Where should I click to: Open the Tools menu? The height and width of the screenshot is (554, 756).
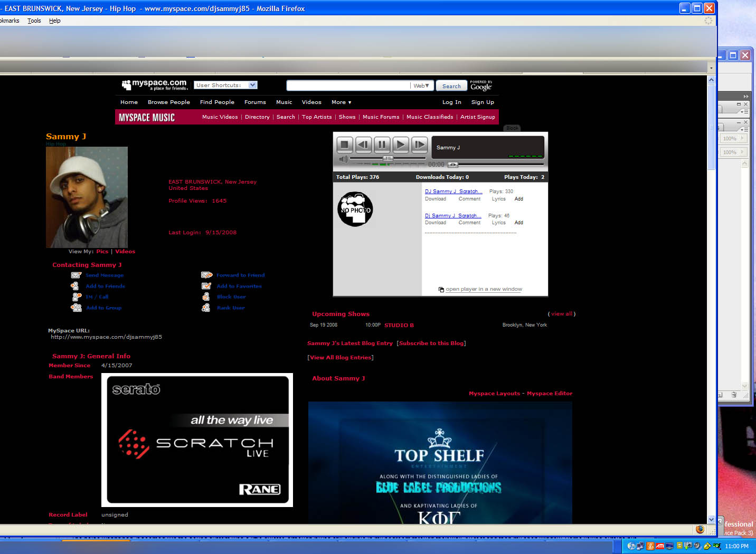click(34, 21)
